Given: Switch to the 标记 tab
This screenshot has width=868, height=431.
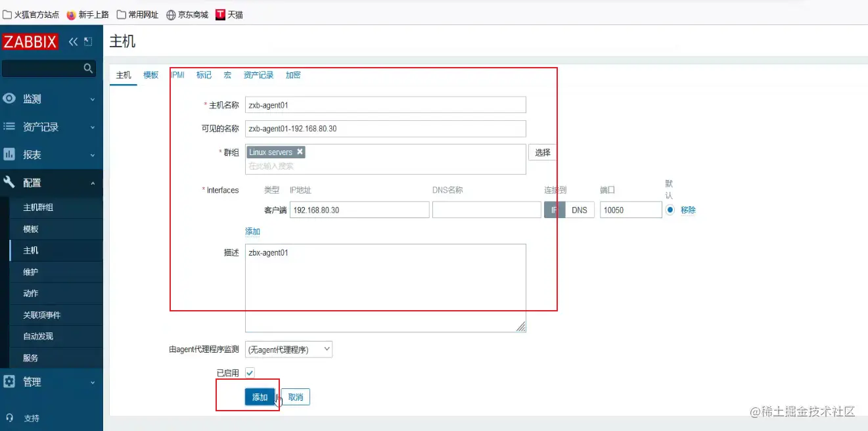Looking at the screenshot, I should pos(204,75).
